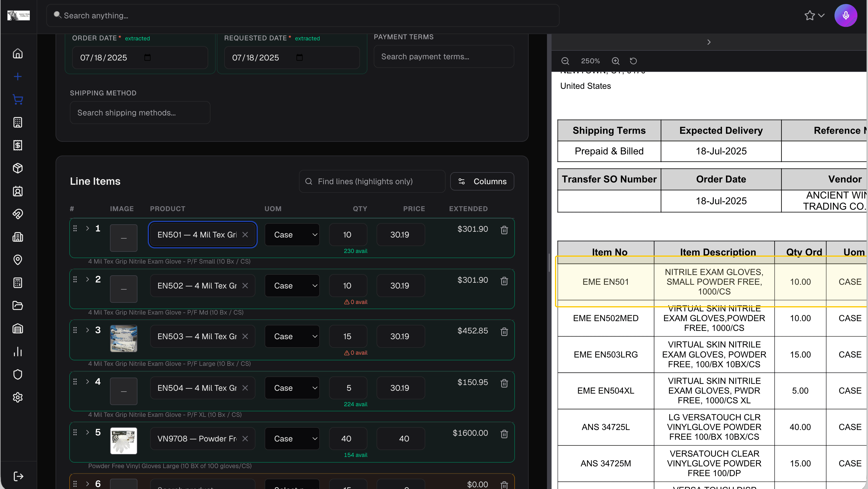Collapse document panel with chevron arrow
The height and width of the screenshot is (489, 868).
pyautogui.click(x=708, y=42)
